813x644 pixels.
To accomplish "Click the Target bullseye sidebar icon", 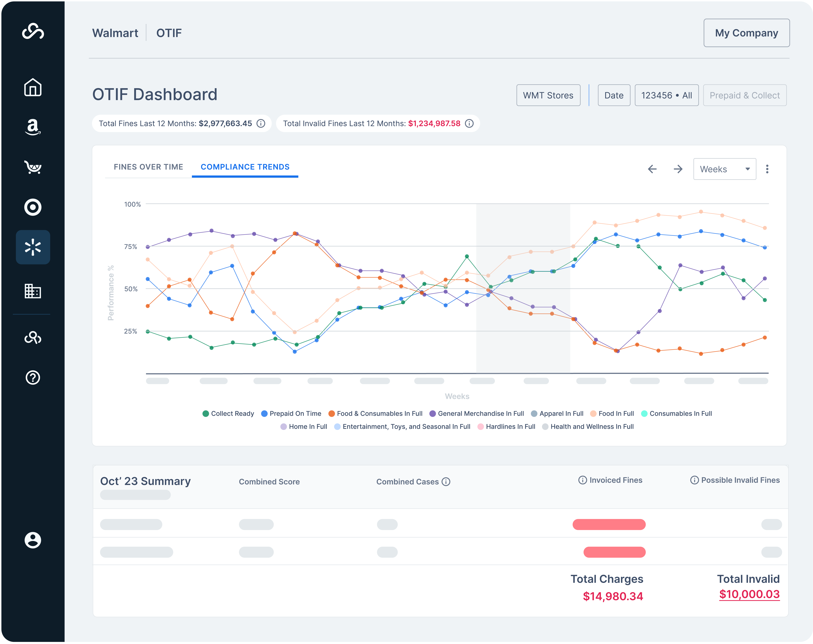I will tap(33, 207).
